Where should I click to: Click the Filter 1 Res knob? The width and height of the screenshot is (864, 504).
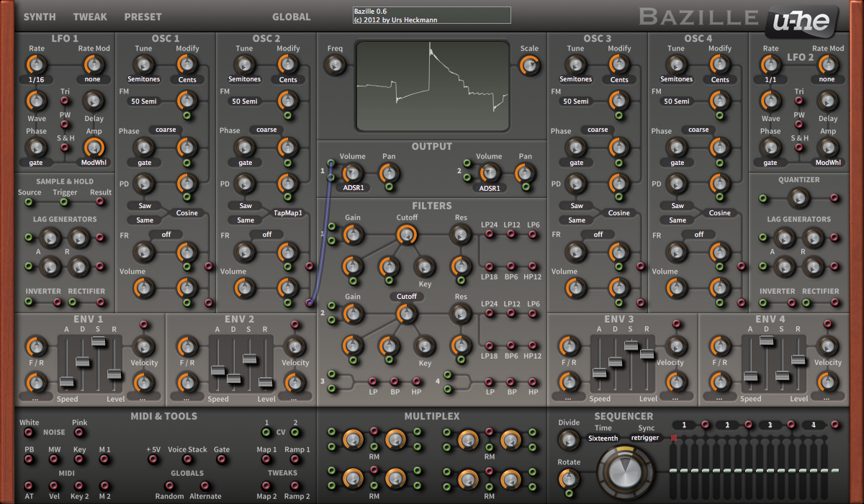(x=460, y=233)
